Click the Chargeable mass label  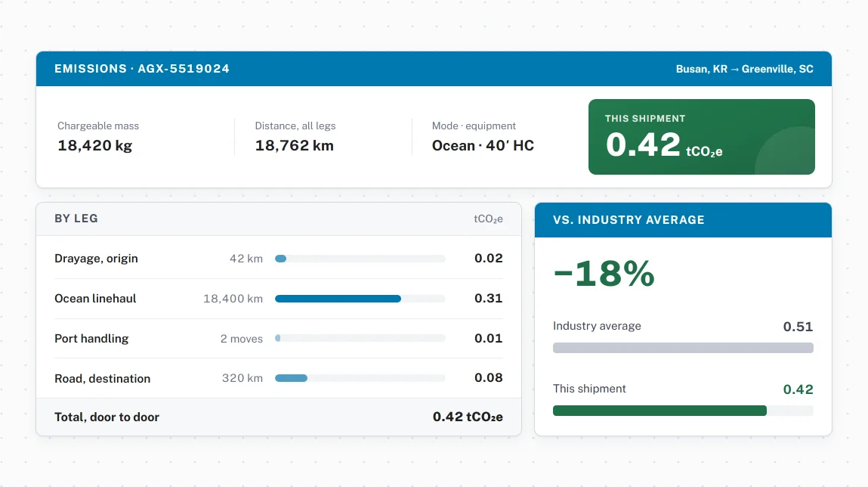tap(98, 126)
